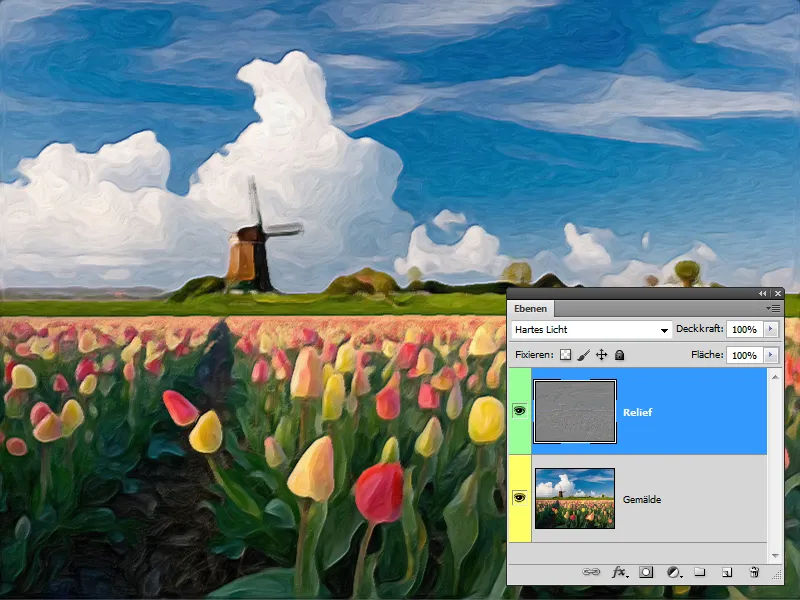Lock position move icon
This screenshot has width=800, height=600.
[602, 355]
